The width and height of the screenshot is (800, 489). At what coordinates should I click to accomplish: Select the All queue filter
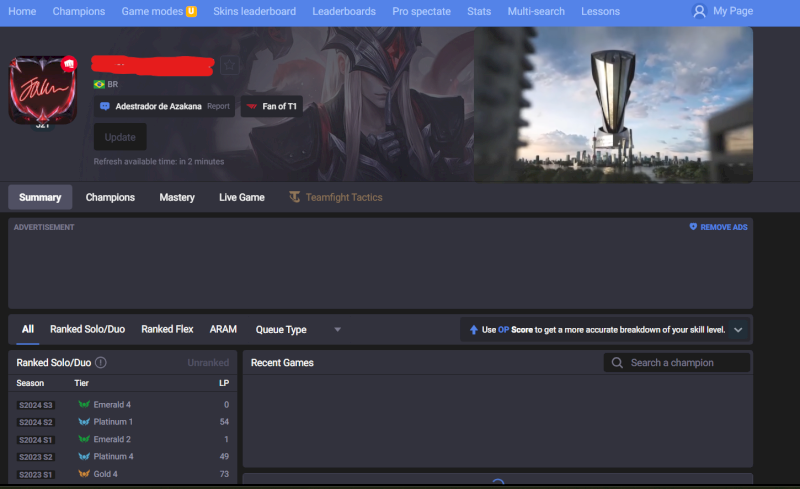28,329
